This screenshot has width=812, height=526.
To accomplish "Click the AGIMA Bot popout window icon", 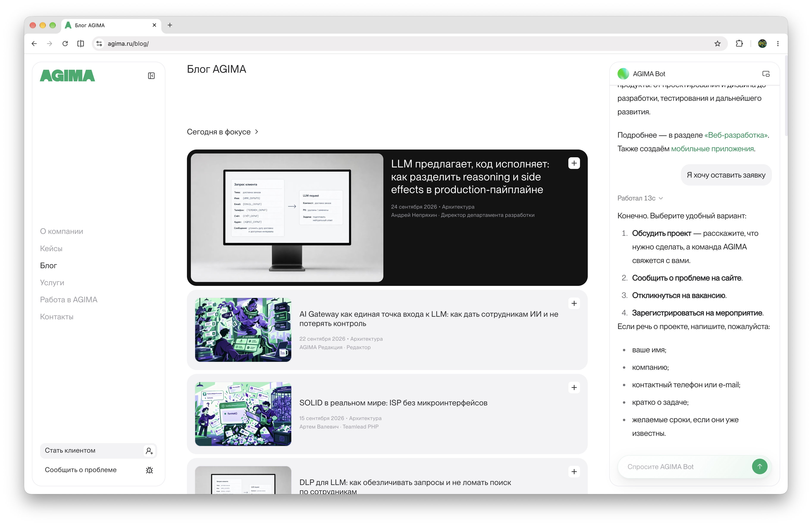I will click(x=766, y=74).
